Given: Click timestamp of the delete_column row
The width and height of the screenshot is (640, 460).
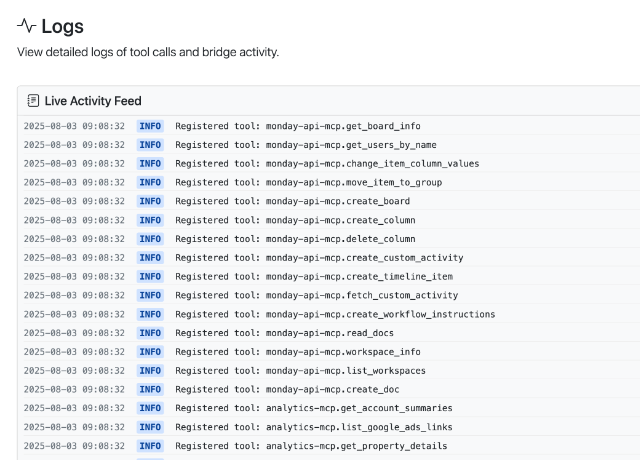Looking at the screenshot, I should (x=74, y=239).
